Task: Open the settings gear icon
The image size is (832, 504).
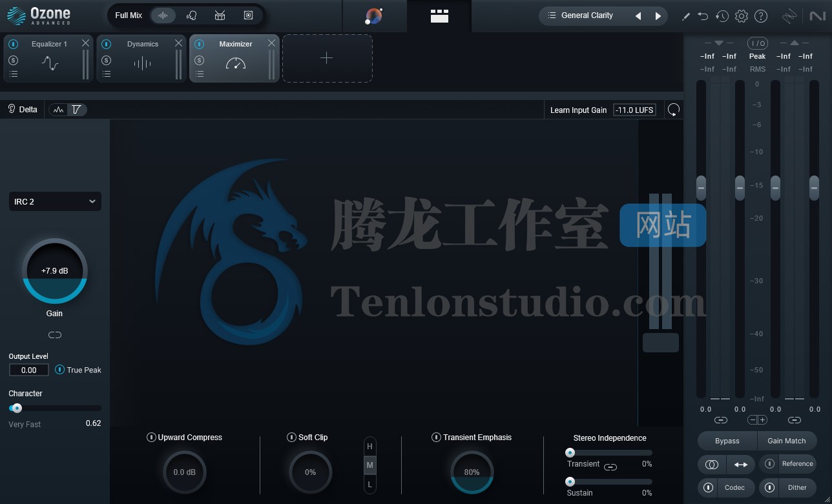Action: 742,16
